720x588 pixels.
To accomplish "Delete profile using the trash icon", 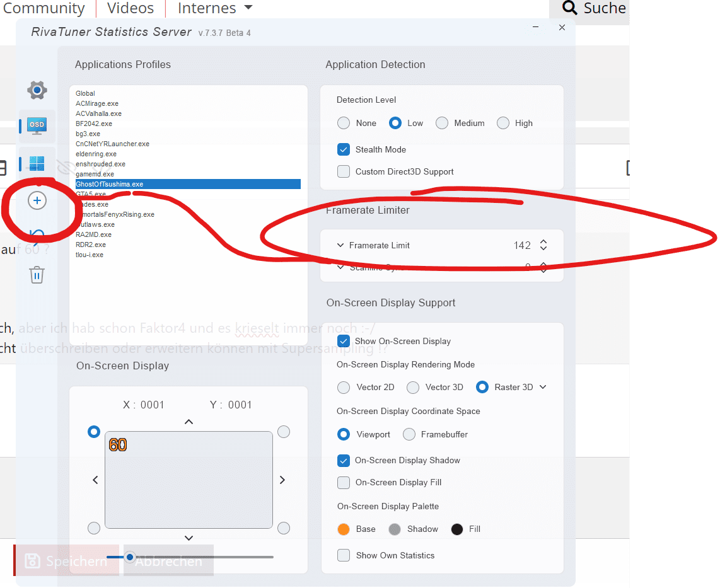I will tap(37, 275).
